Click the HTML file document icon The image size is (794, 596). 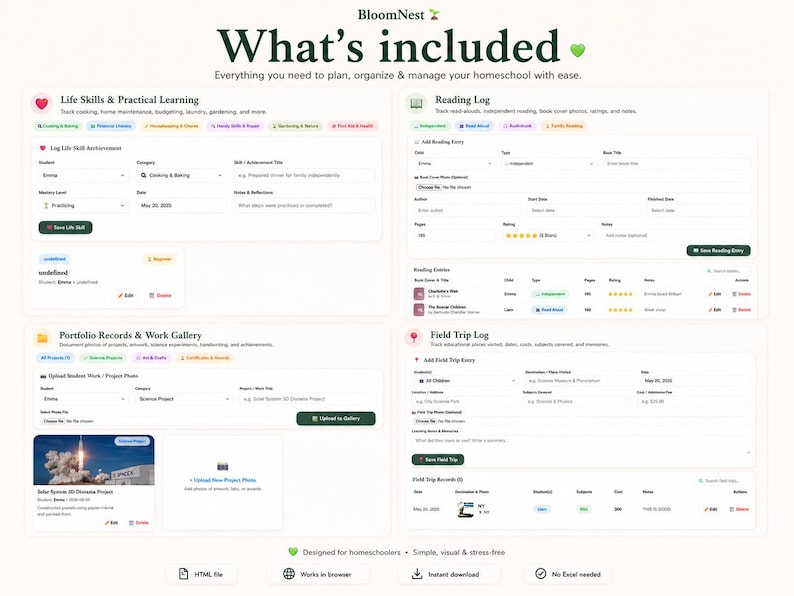pyautogui.click(x=183, y=574)
